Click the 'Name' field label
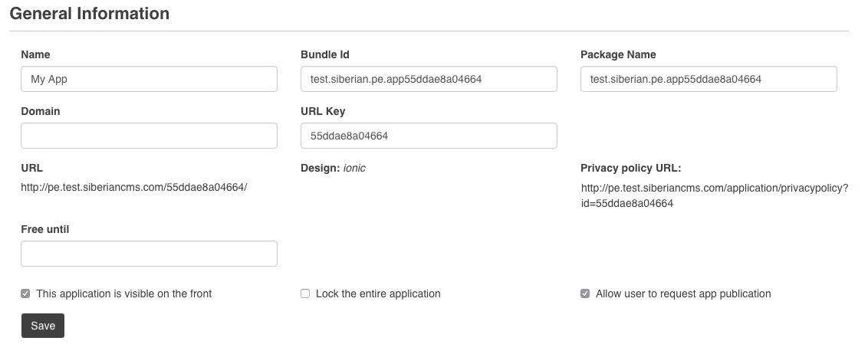This screenshot has height=354, width=868. coord(35,54)
